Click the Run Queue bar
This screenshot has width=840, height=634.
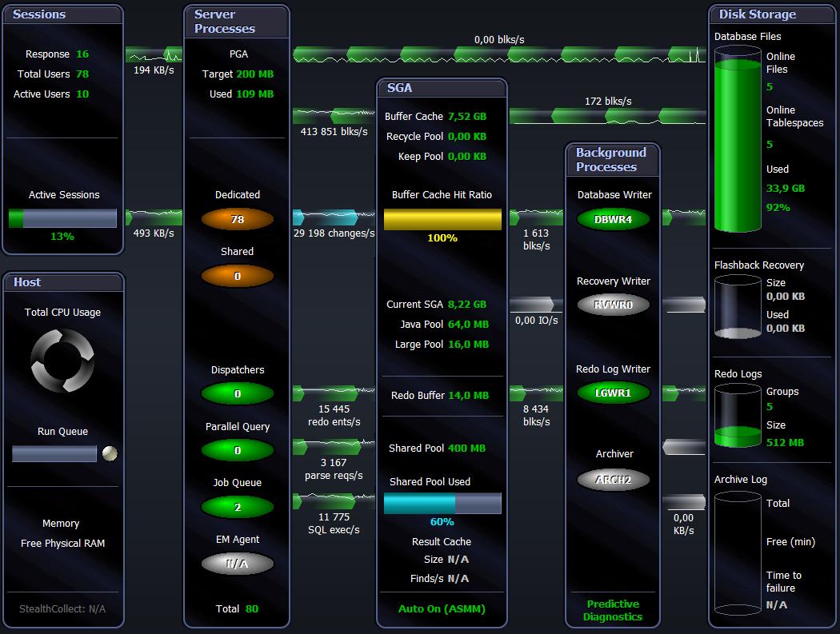(x=54, y=454)
